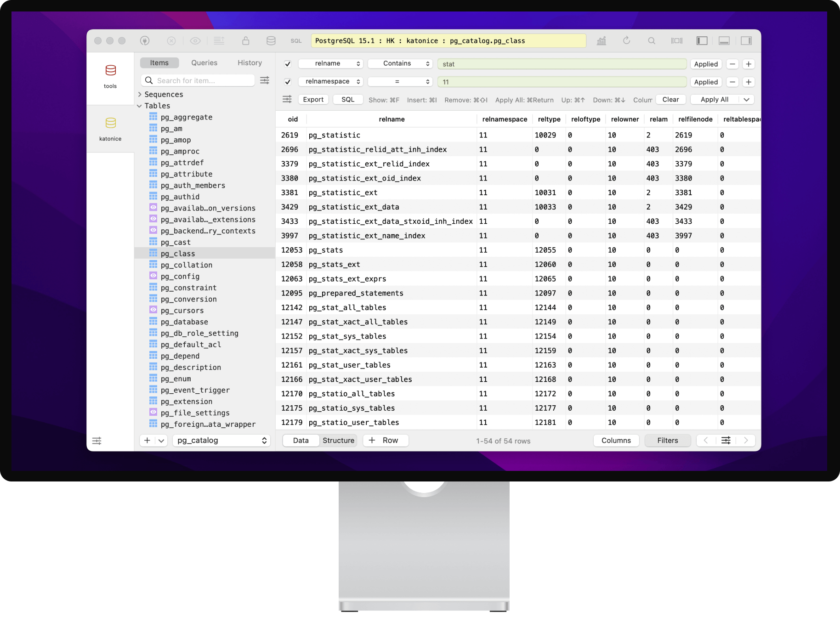The height and width of the screenshot is (634, 840).
Task: Collapse the Tables tree section
Action: tap(140, 106)
